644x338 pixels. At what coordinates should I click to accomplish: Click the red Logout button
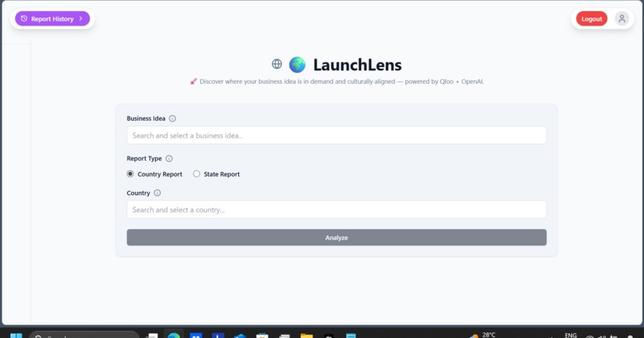pos(591,18)
